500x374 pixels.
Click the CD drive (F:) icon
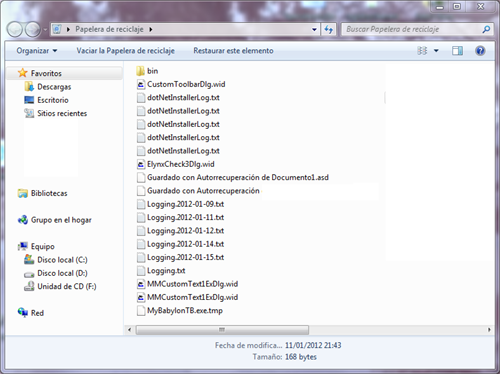tap(29, 286)
